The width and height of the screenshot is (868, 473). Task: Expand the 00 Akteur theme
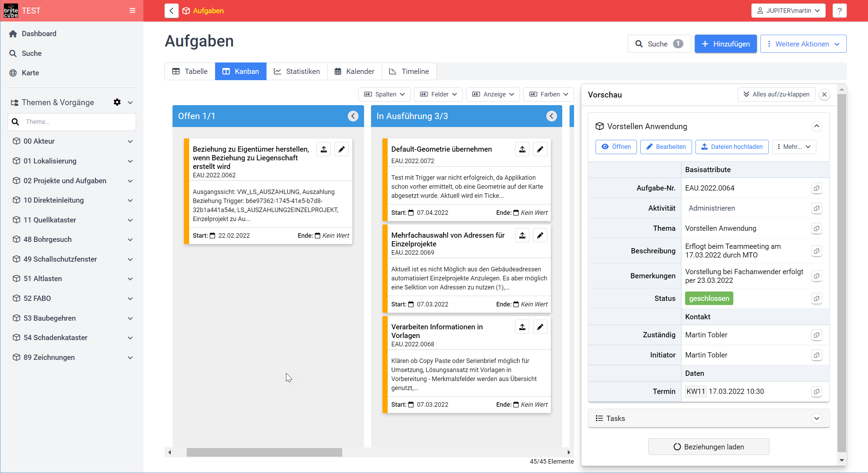point(130,141)
